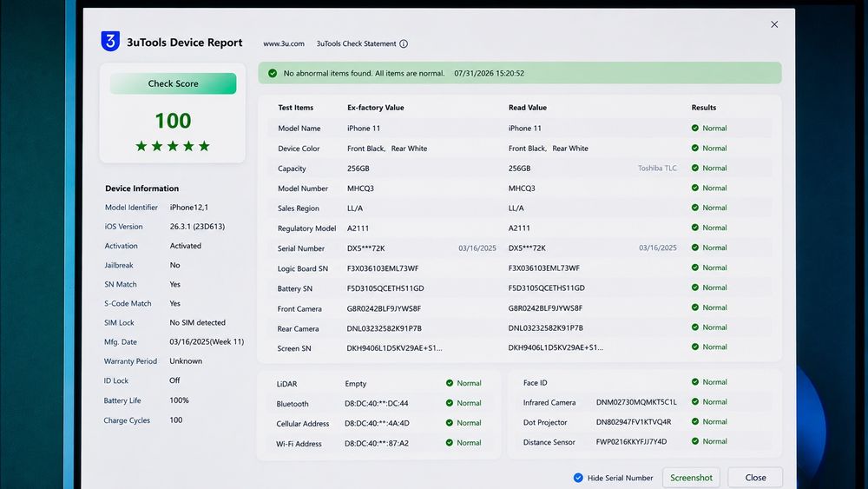Open the 3uTools Check Statement link
Screen dimensions: 868x489
pos(356,43)
